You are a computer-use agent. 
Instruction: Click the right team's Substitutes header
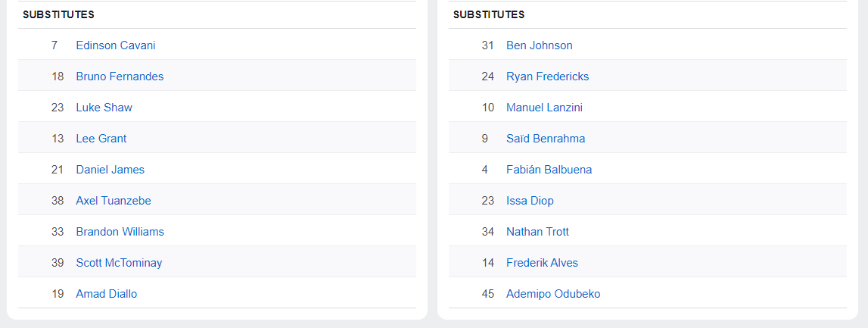click(x=489, y=14)
